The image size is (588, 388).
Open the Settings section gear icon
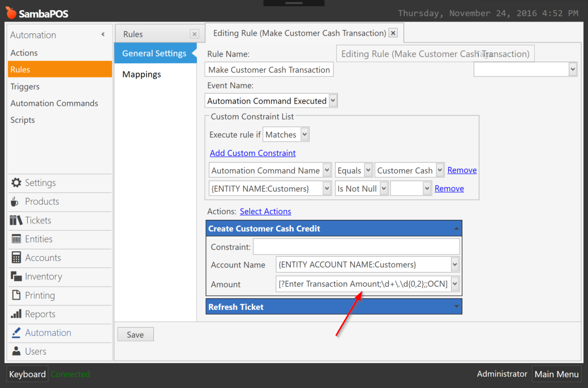pos(16,183)
